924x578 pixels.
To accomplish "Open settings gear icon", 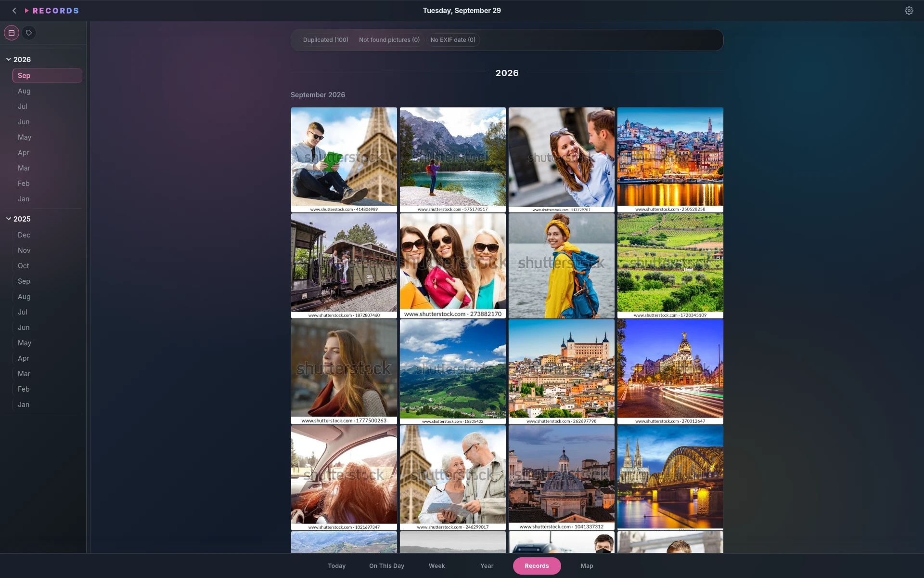I will click(909, 11).
